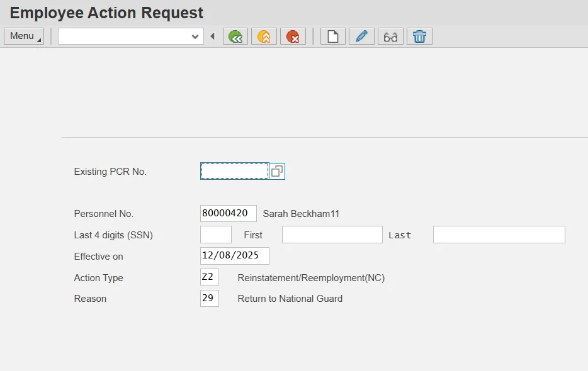Click the pencil Change icon
Screen dimensions: 588x371
(361, 36)
